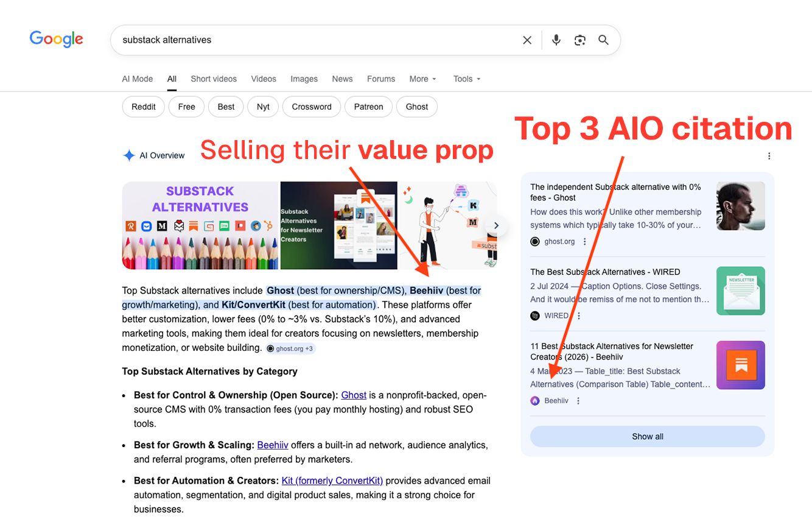Open the colored pencils Substack Alternatives image

pos(200,225)
